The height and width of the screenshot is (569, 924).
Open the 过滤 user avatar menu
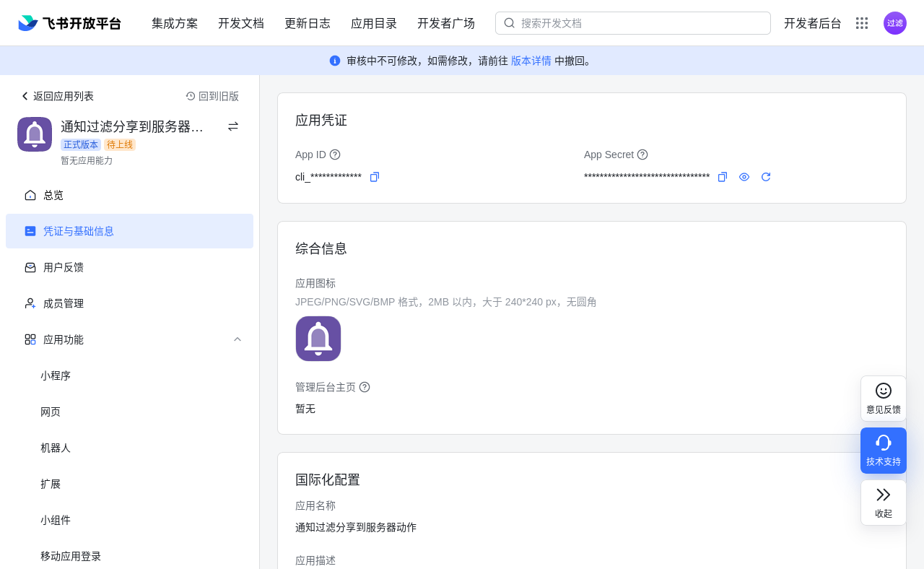895,23
